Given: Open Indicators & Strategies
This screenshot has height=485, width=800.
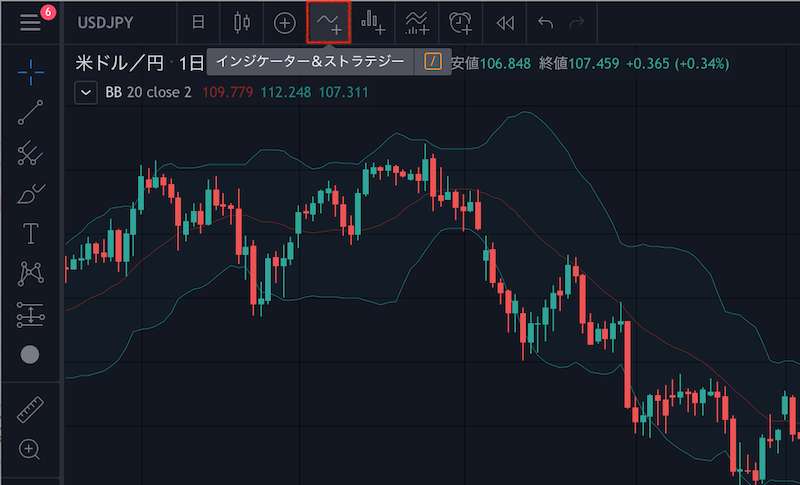Looking at the screenshot, I should click(328, 22).
